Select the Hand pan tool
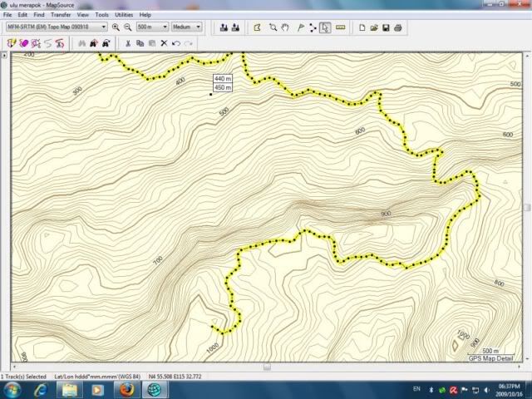 tap(284, 27)
